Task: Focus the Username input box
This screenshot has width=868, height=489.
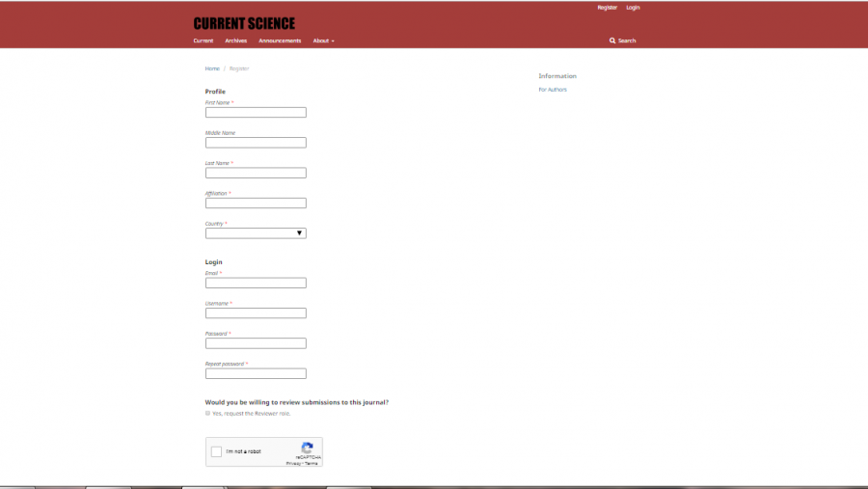Action: 256,313
